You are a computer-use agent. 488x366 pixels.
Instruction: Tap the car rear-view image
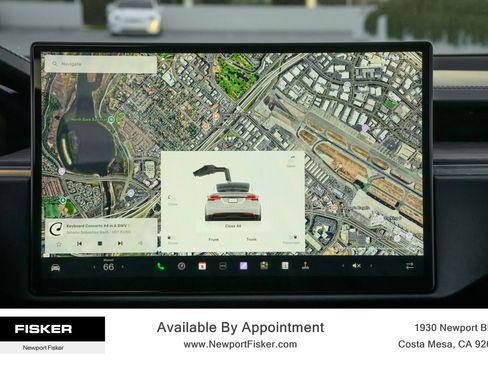[x=233, y=201]
